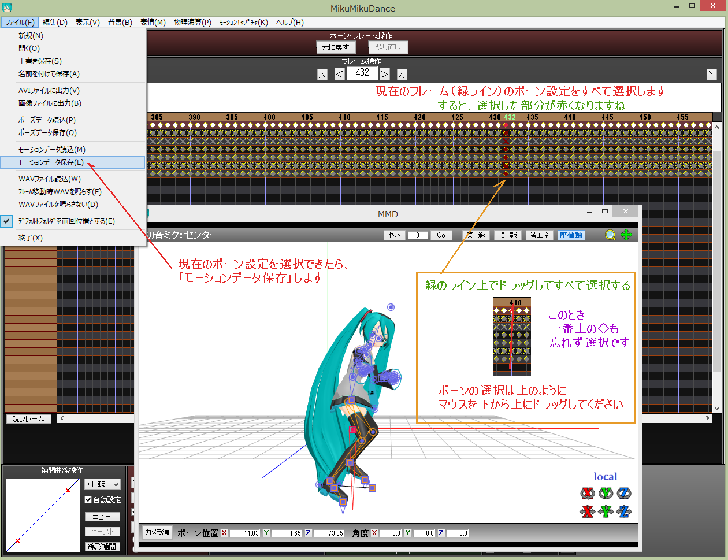Click frame 432 marker on timeline ruler
The height and width of the screenshot is (560, 728).
coord(510,117)
